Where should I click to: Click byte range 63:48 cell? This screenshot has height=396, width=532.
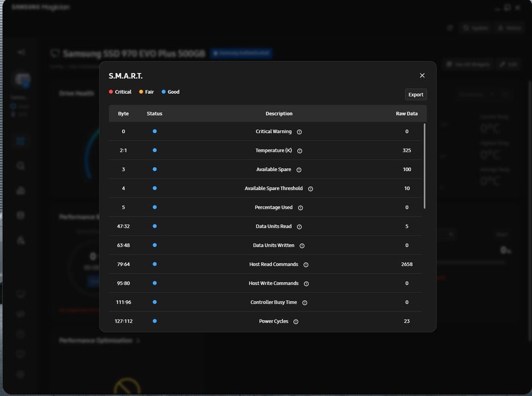(x=123, y=245)
